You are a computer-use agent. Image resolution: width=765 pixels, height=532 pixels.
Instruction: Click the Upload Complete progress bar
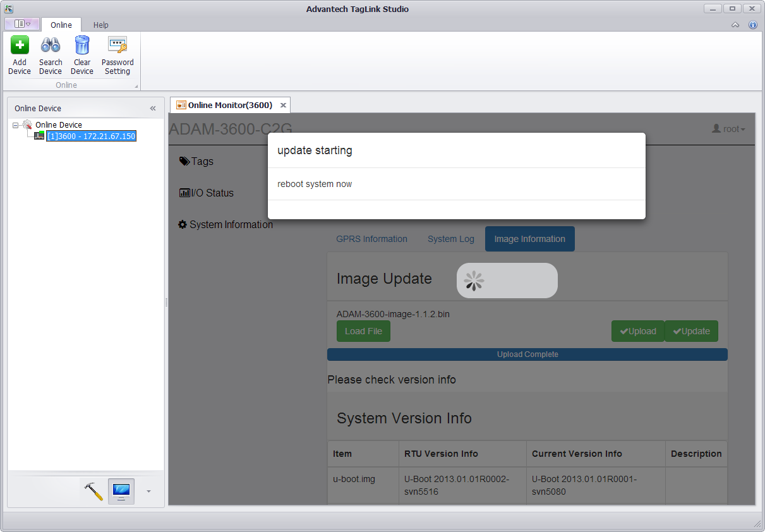(x=527, y=354)
